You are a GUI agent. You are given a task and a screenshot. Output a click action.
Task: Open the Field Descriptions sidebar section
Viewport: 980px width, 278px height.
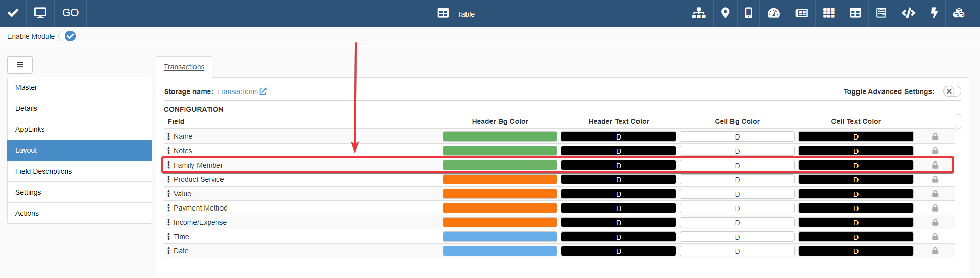[x=43, y=171]
